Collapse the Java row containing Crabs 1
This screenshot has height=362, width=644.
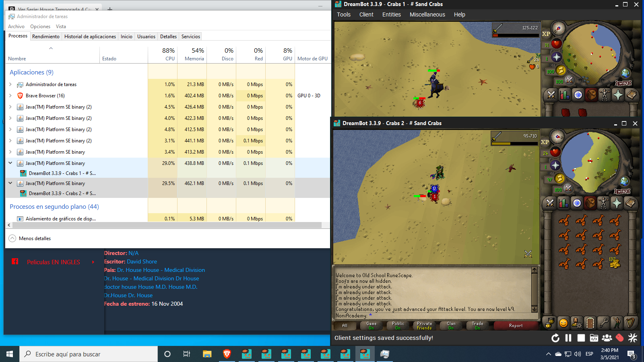pos(10,163)
